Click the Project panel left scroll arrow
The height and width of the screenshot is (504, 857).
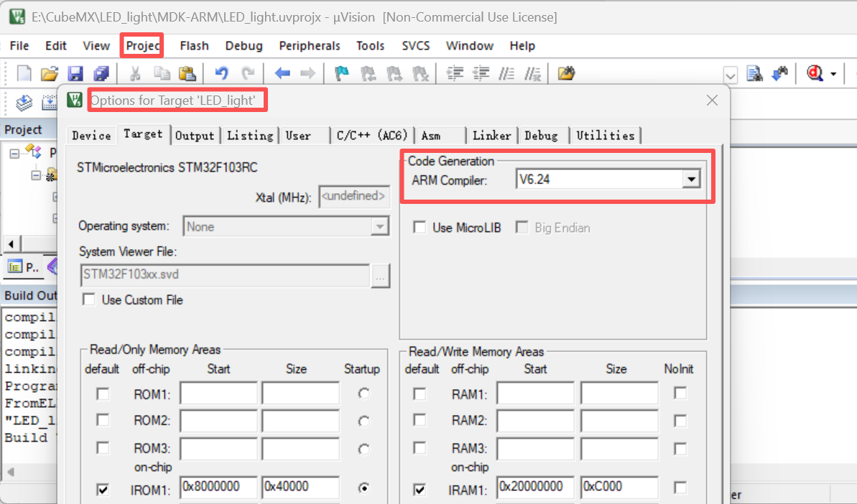(11, 243)
